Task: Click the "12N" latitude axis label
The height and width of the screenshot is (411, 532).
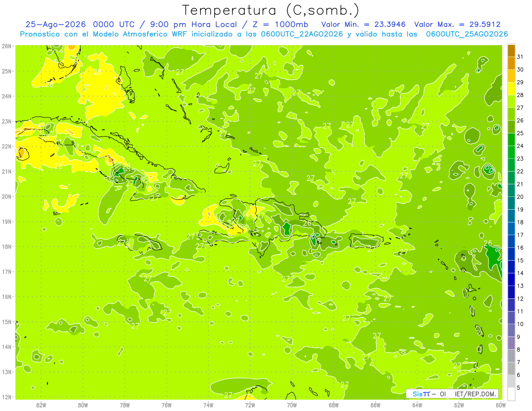Action: [6, 397]
